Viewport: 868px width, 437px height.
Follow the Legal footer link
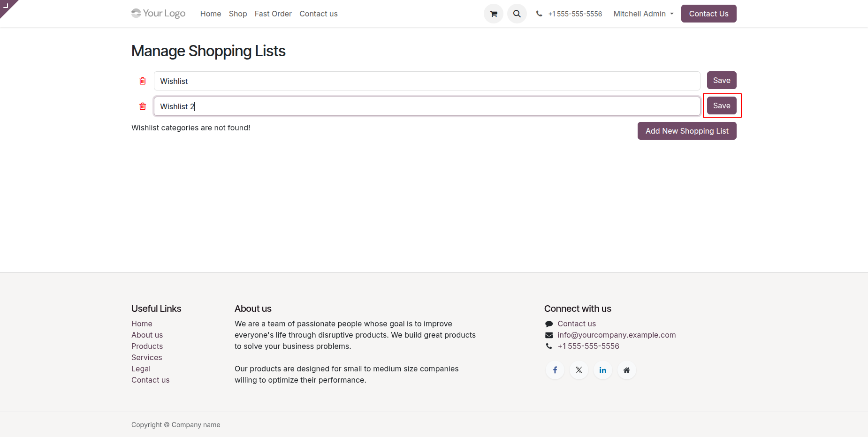pos(141,369)
